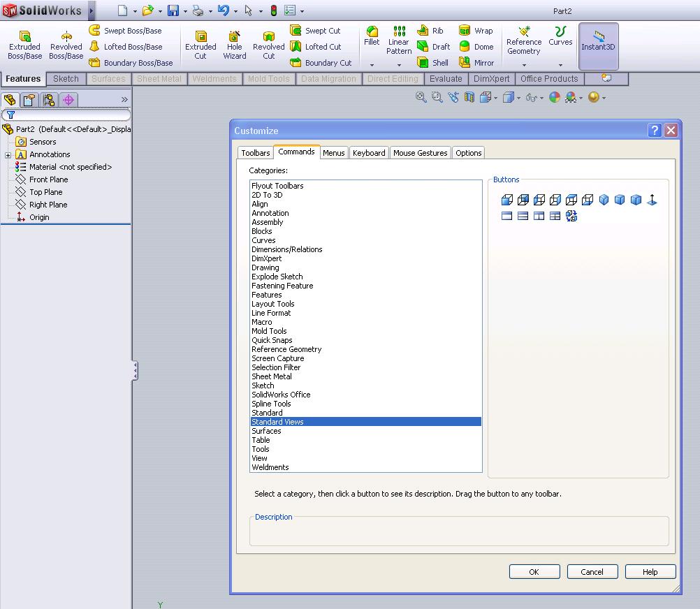Click the Top view cube button
The width and height of the screenshot is (700, 609).
571,200
